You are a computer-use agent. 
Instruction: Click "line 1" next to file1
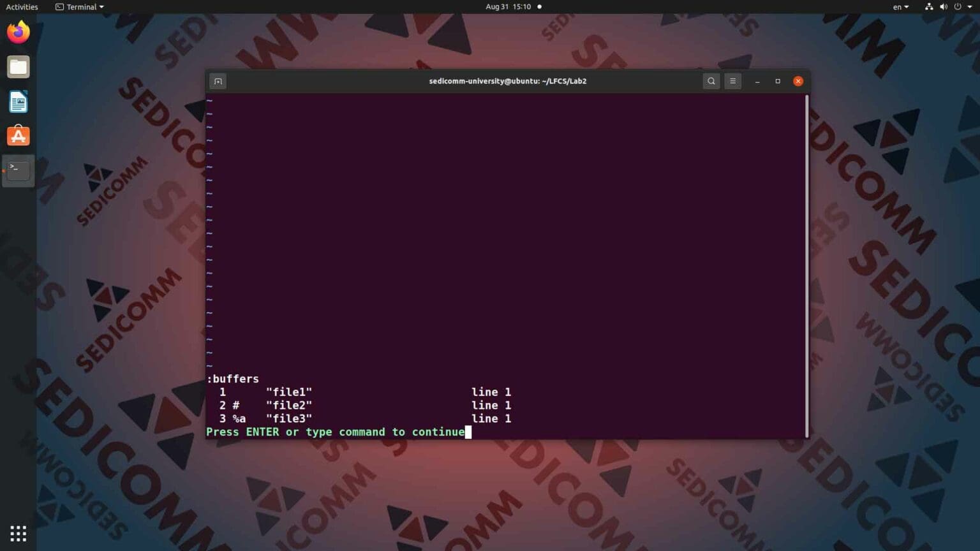coord(491,392)
